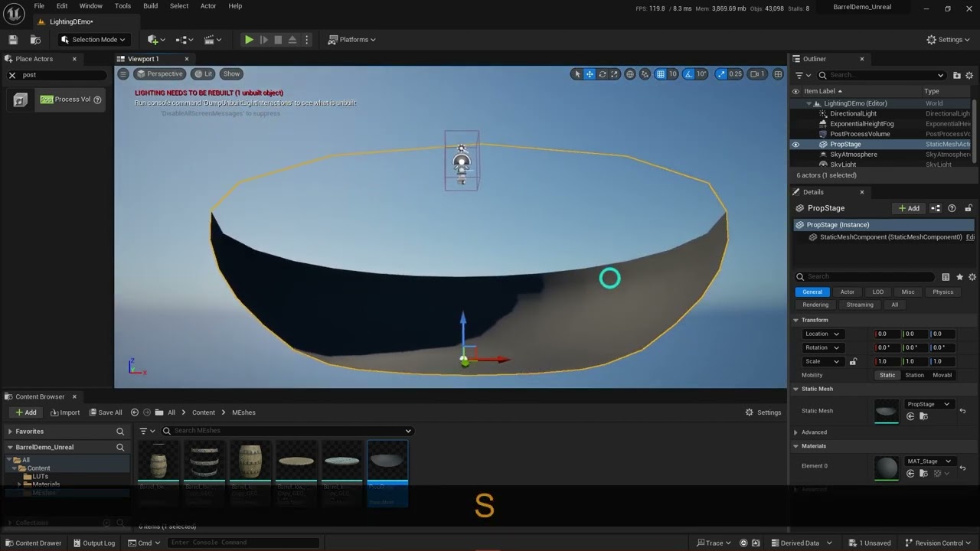This screenshot has height=551, width=980.
Task: Open play mode options three-dot menu
Action: pos(307,40)
